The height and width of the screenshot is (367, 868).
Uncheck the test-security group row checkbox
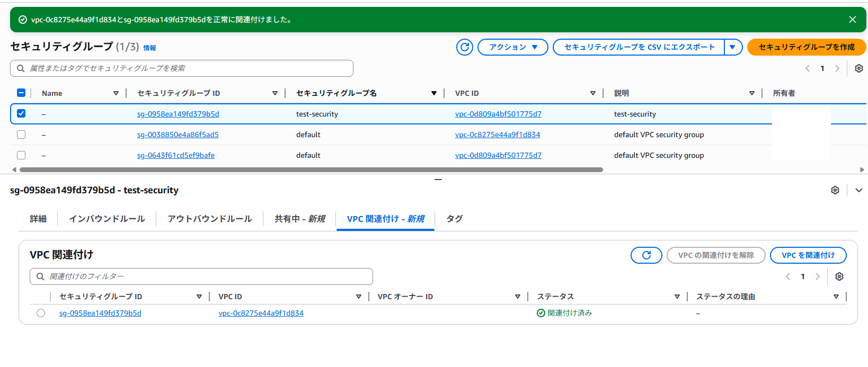(21, 113)
